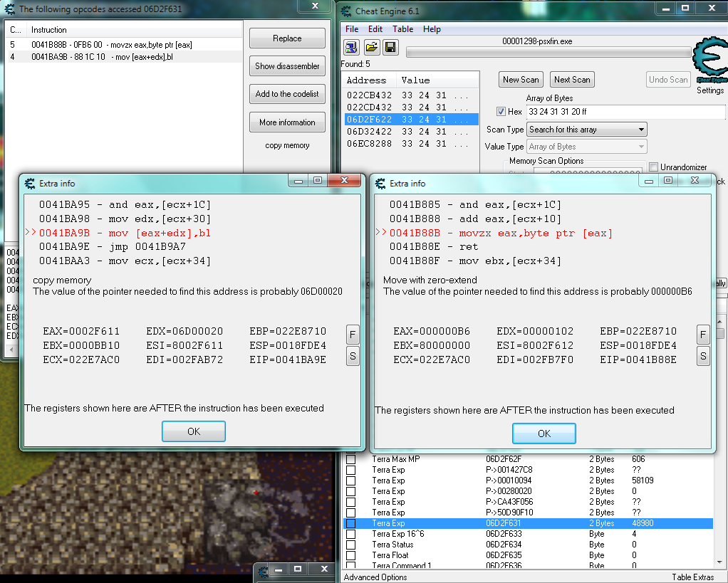Click the S button in the left Extra info window
Viewport: 728px width, 583px height.
353,356
